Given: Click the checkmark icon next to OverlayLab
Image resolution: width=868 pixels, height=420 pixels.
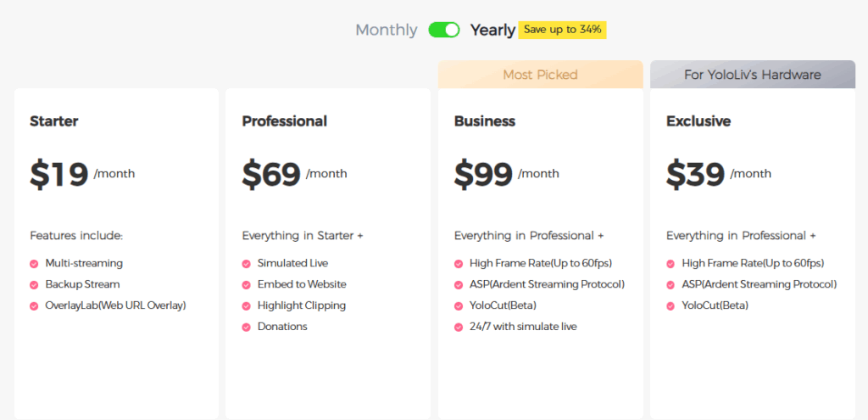Looking at the screenshot, I should (34, 306).
